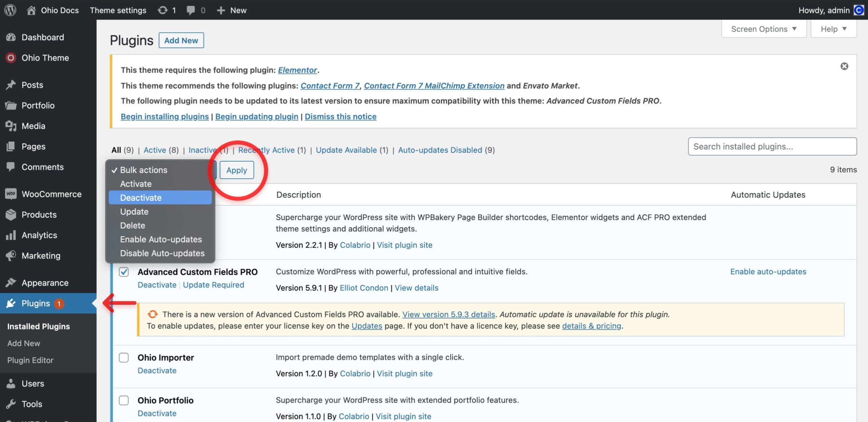The width and height of the screenshot is (868, 422).
Task: Click Update Required under ACF PRO
Action: 214,285
